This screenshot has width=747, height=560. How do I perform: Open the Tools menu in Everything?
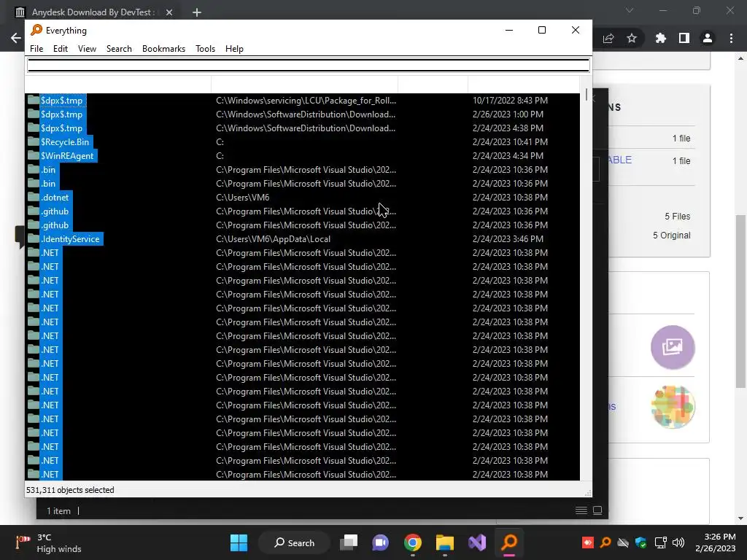coord(205,49)
